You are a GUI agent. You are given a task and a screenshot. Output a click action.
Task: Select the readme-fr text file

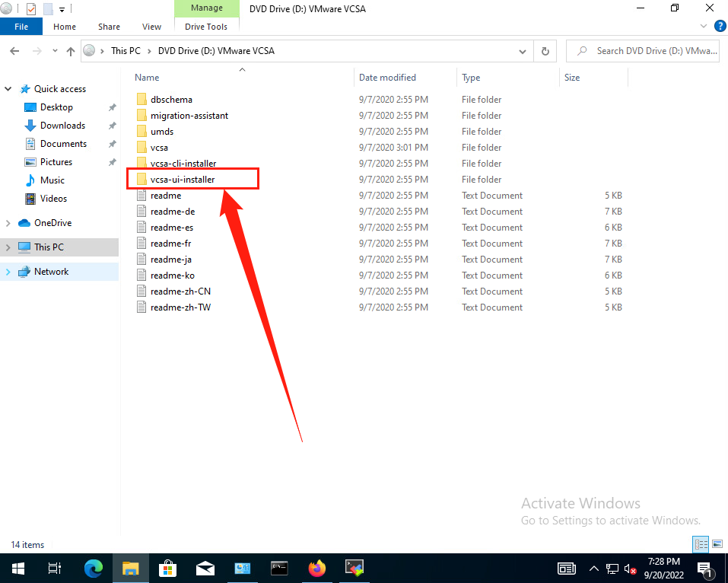[x=164, y=244]
